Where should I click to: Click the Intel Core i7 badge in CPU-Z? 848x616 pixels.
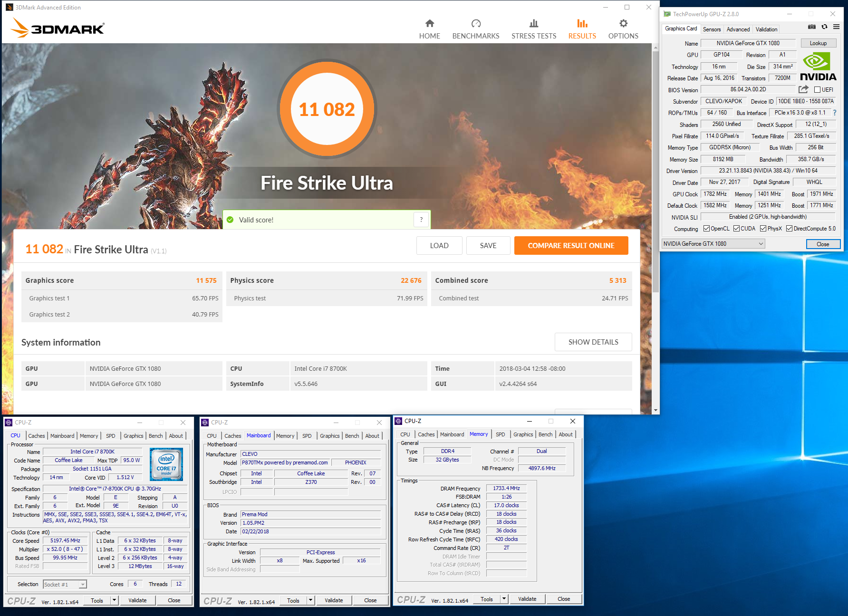click(166, 464)
